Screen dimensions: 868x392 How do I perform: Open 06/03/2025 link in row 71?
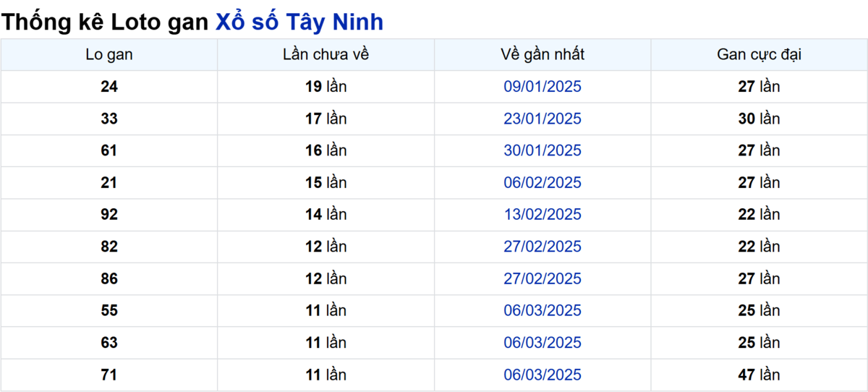point(542,375)
